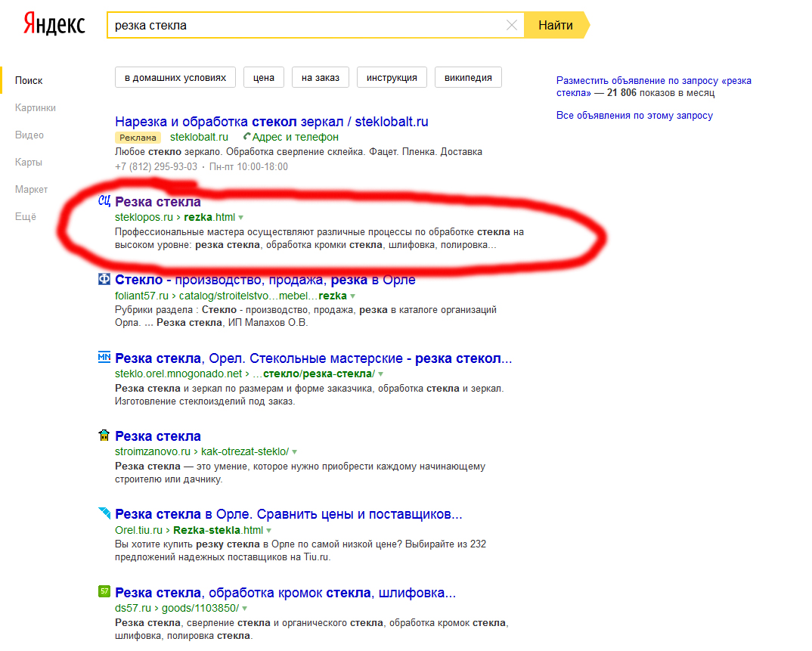812x651 pixels.
Task: Switch to the Картинки section
Action: (36, 107)
